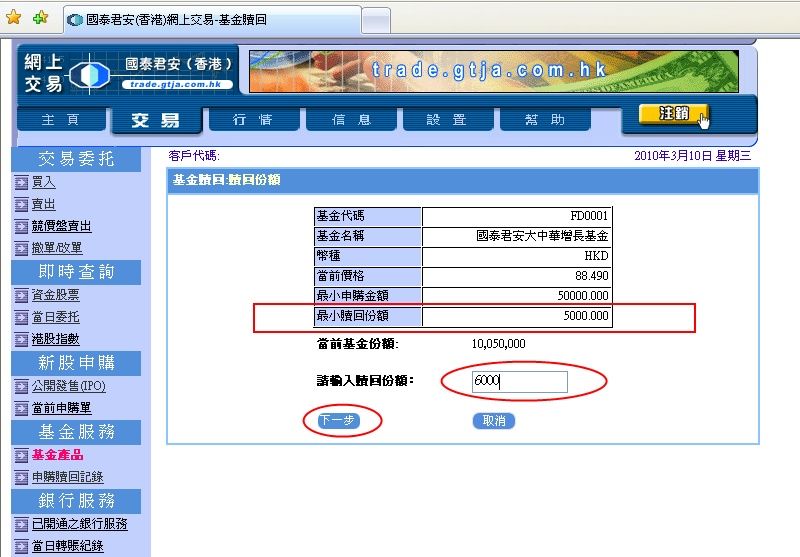Click the 基金服務 section header
This screenshot has width=800, height=557.
76,432
